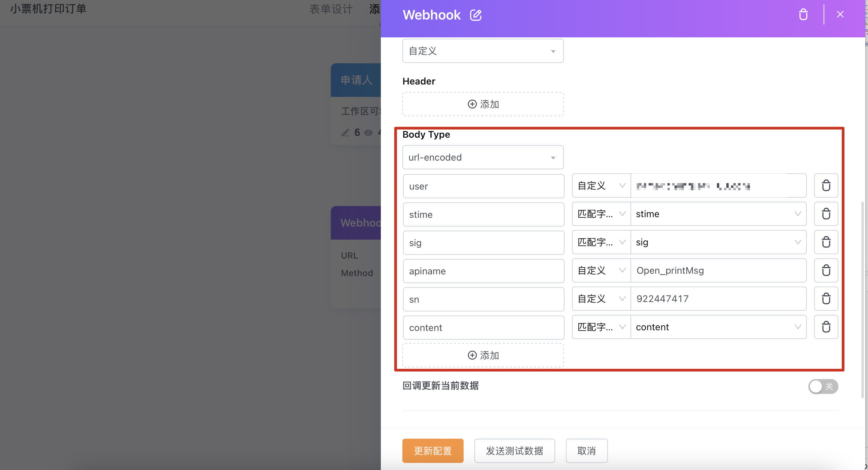Viewport: 868px width, 470px height.
Task: Switch to the 表单设计 tab
Action: [x=331, y=9]
